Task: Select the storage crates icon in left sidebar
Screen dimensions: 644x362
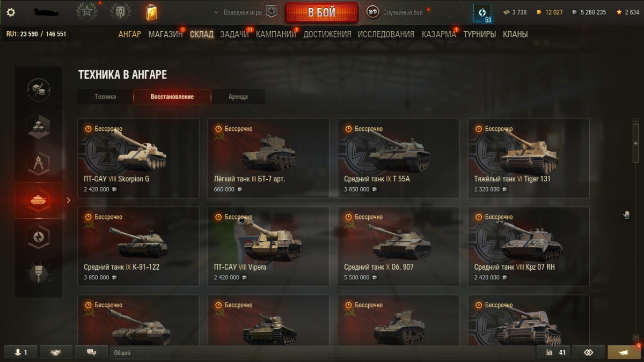Action: 39,127
